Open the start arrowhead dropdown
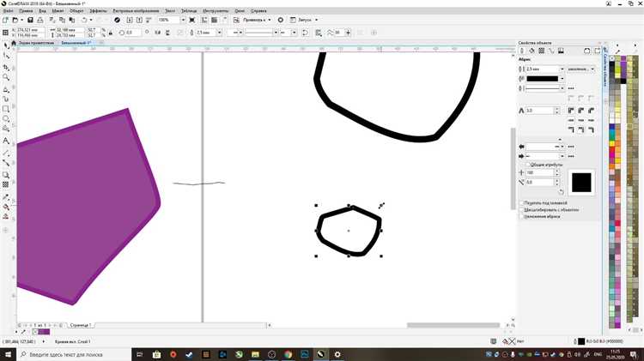 coord(562,147)
